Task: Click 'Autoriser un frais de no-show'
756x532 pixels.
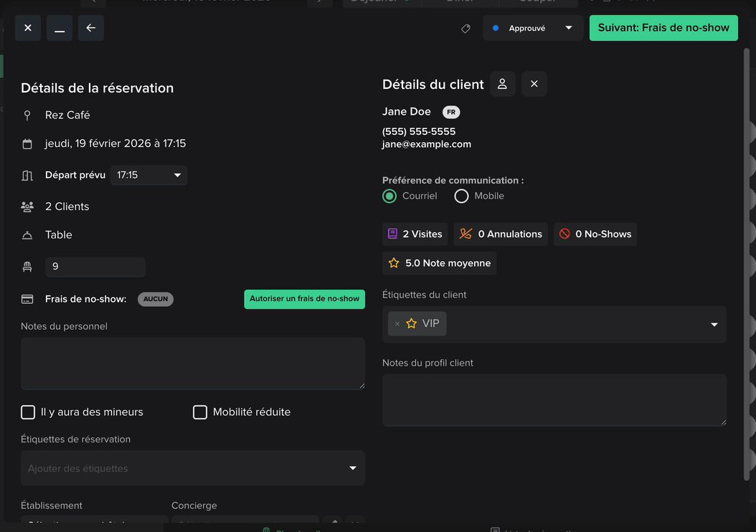Action: [304, 299]
